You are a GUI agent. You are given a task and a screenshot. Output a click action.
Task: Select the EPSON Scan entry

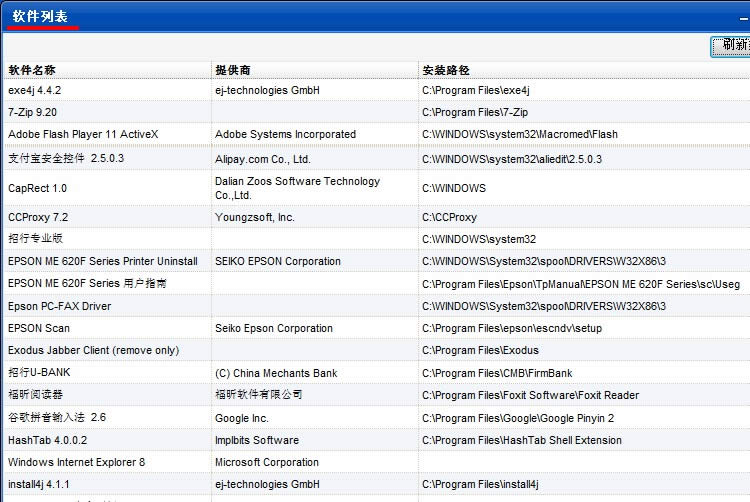tap(39, 328)
